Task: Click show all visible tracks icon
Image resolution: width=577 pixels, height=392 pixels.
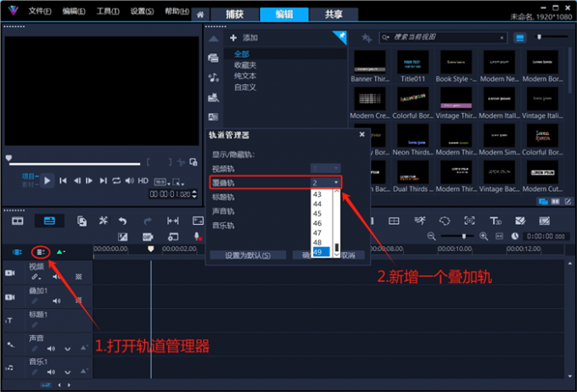Action: [x=17, y=252]
